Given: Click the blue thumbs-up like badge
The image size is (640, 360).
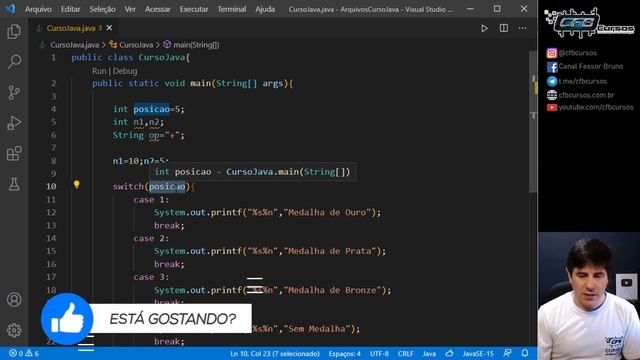Looking at the screenshot, I should [x=67, y=319].
